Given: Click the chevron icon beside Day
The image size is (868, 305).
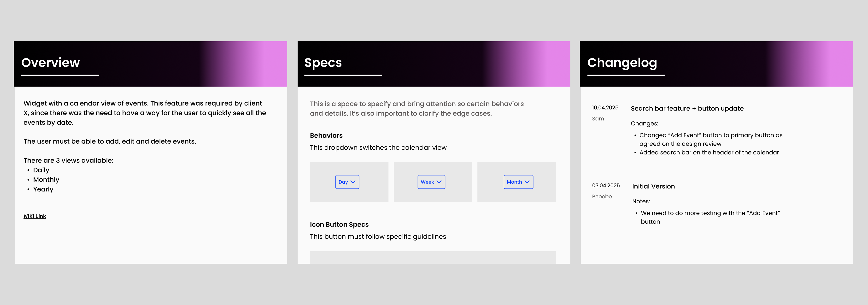Looking at the screenshot, I should point(353,182).
